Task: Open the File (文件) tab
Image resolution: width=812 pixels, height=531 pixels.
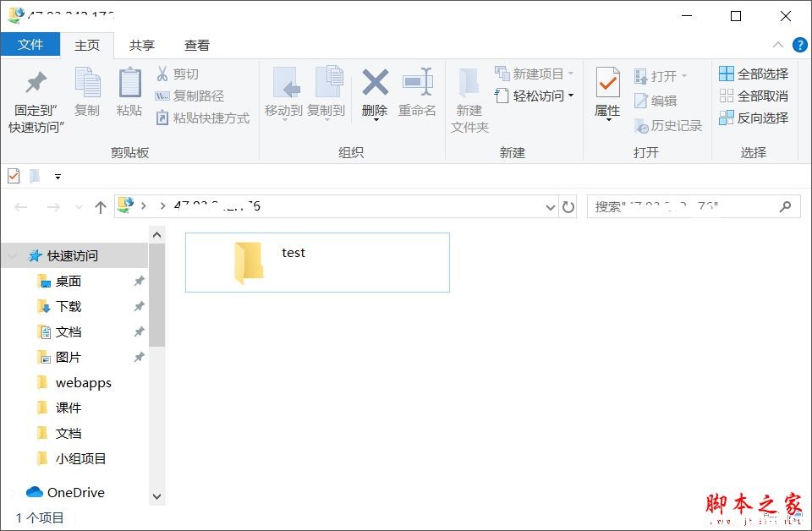Action: click(30, 45)
